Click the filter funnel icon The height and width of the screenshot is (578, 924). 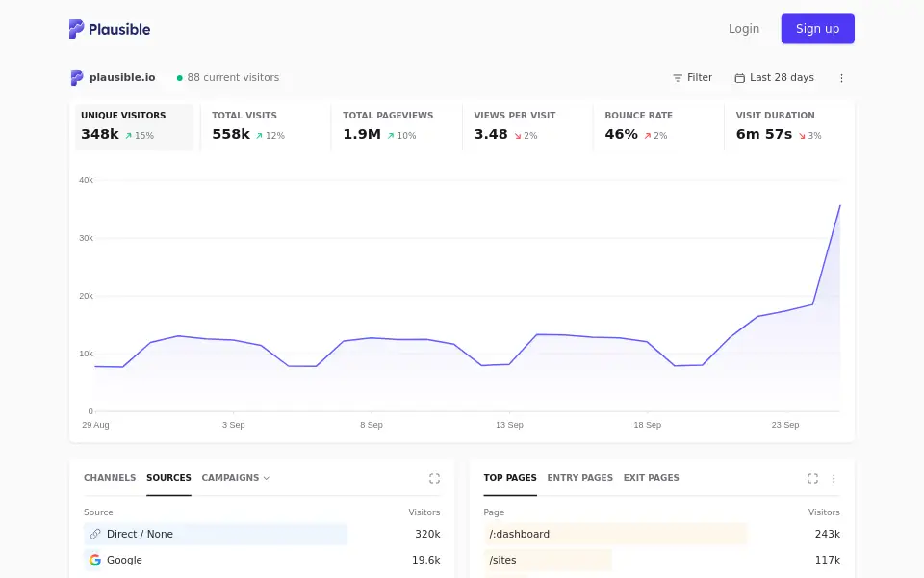678,78
